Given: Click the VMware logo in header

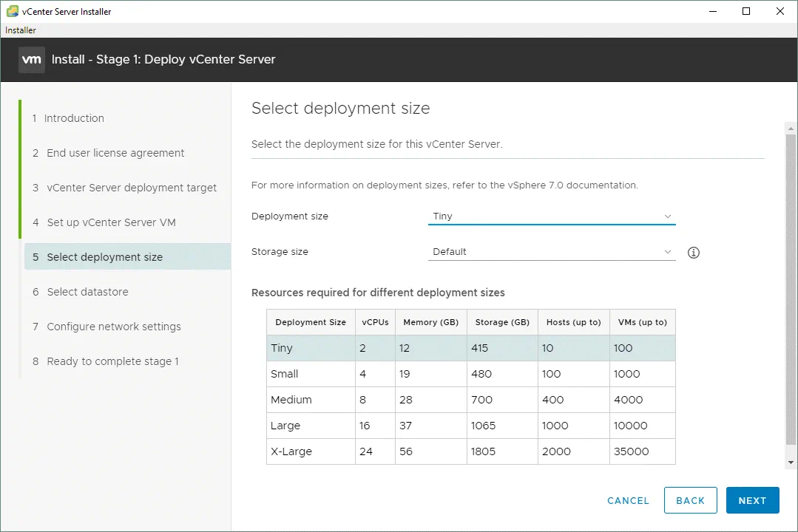Looking at the screenshot, I should (32, 60).
